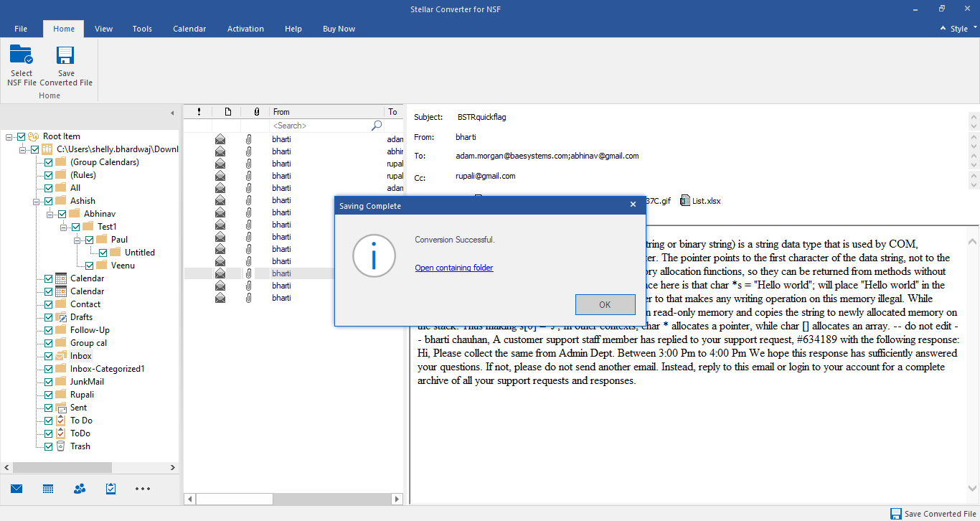Click the envelope icon of the first bharti email
This screenshot has height=521, width=980.
pos(220,139)
